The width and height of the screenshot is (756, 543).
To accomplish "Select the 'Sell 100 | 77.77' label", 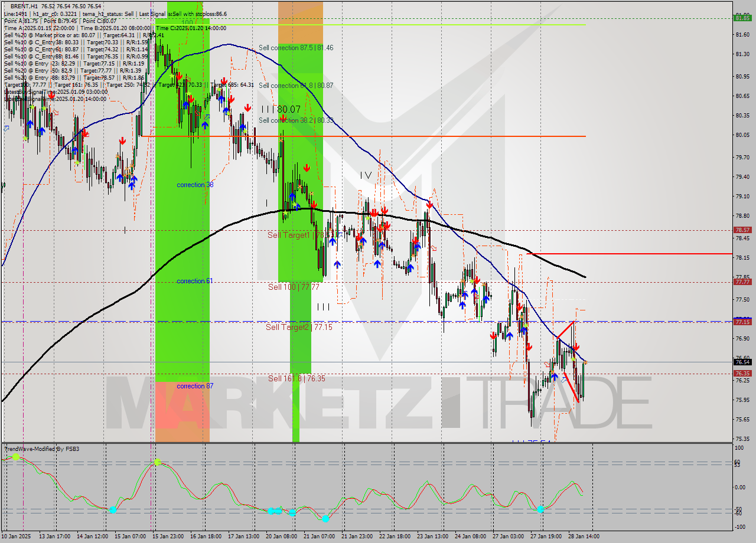I will coord(294,287).
